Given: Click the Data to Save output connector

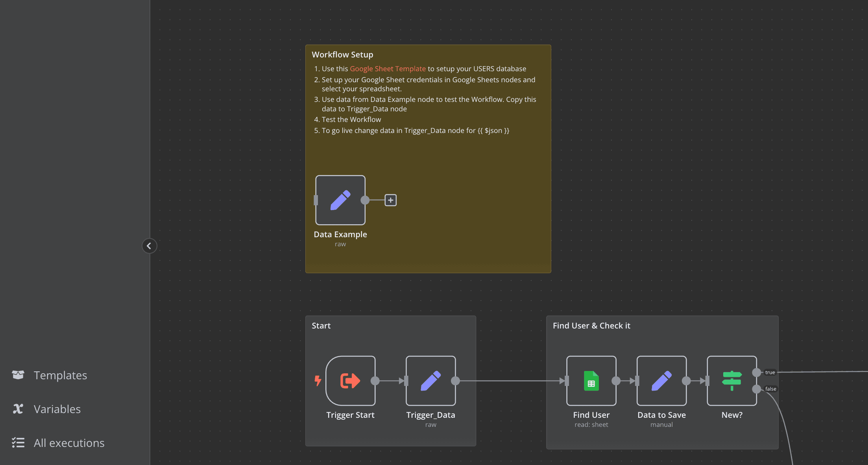Looking at the screenshot, I should click(x=686, y=381).
